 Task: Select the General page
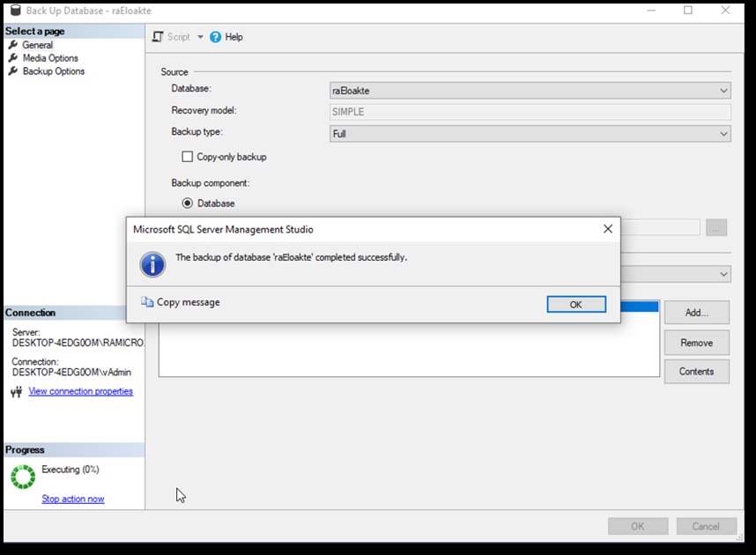(37, 45)
